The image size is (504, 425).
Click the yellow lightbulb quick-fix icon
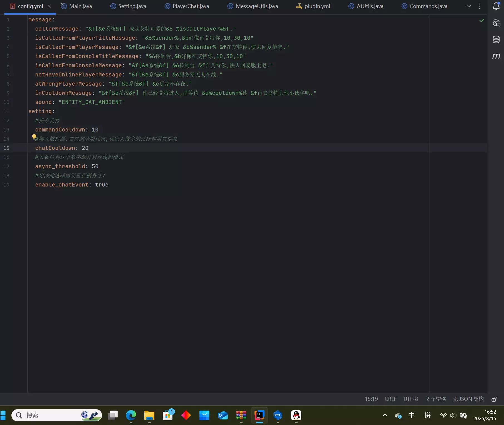(x=34, y=137)
